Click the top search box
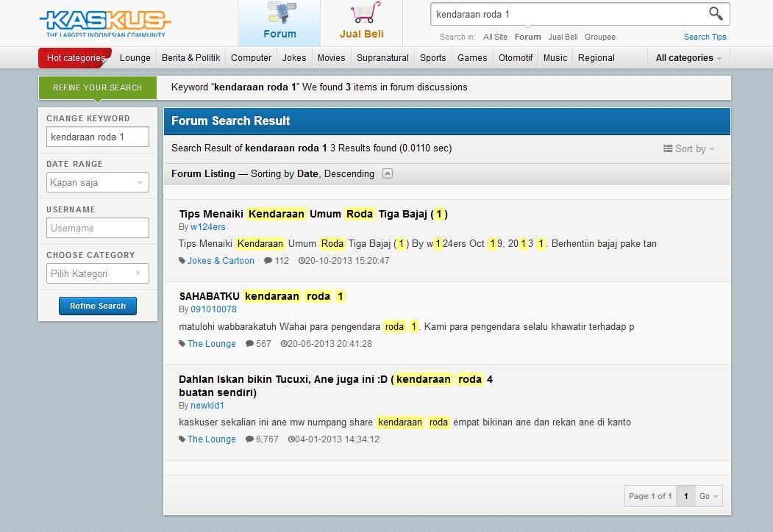Image resolution: width=773 pixels, height=532 pixels. [x=569, y=14]
